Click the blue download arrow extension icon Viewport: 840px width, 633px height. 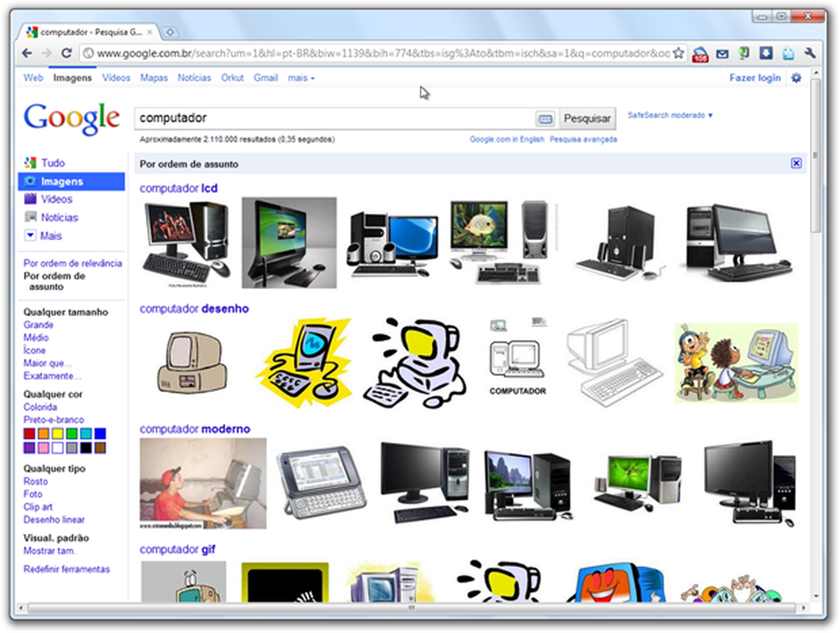[x=766, y=53]
